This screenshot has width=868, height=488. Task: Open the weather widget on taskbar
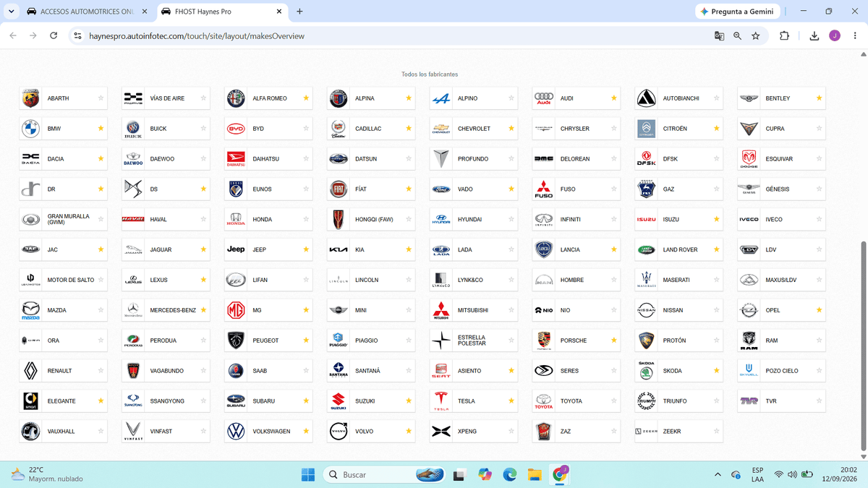pos(46,475)
